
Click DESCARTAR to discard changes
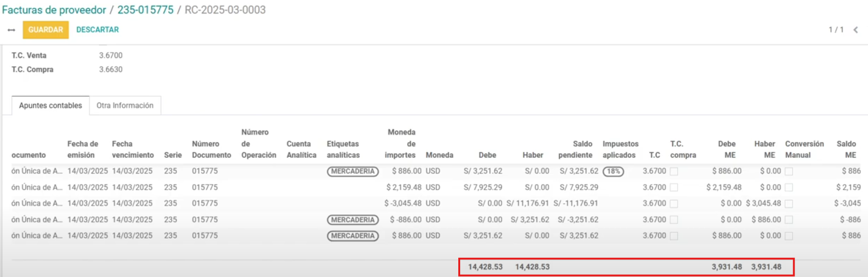(97, 29)
